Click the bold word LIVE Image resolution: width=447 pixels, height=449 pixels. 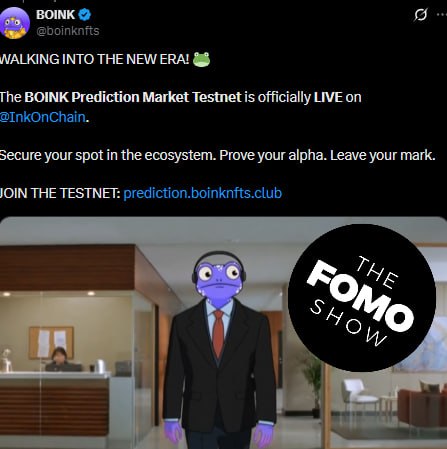point(328,97)
